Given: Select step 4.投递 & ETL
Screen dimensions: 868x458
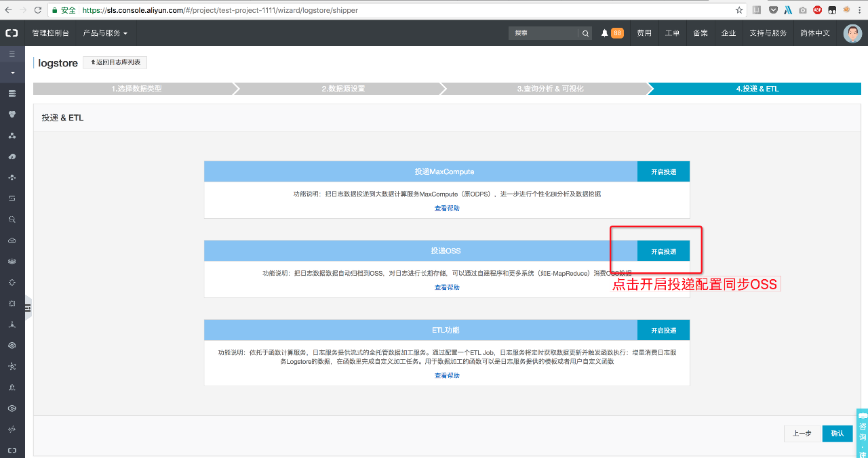Looking at the screenshot, I should pyautogui.click(x=756, y=89).
